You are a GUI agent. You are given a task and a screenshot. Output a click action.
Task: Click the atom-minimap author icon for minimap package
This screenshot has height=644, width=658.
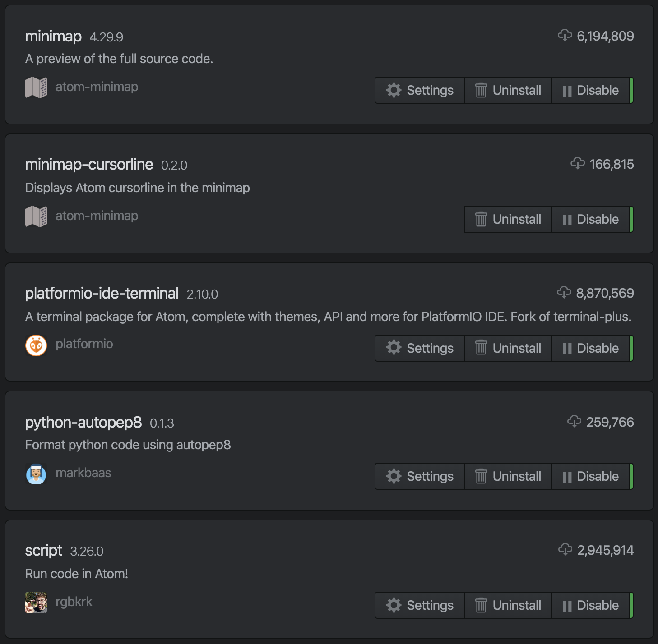click(x=37, y=87)
